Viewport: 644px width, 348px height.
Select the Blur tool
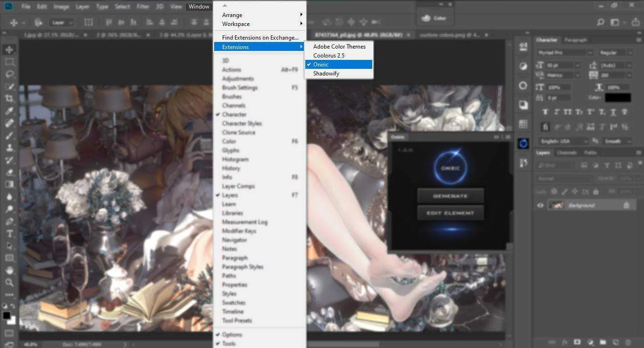tap(9, 197)
